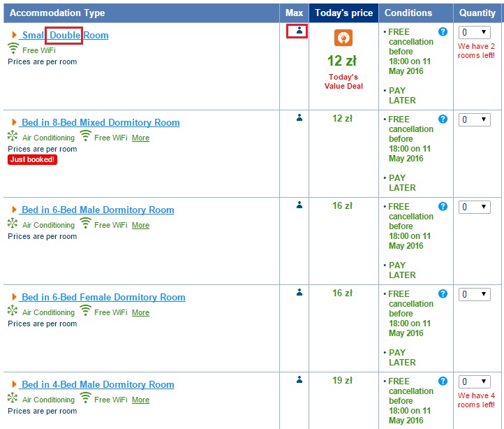Click More link under 6-Bed Male Dormitory
The width and height of the screenshot is (504, 429).
click(140, 225)
